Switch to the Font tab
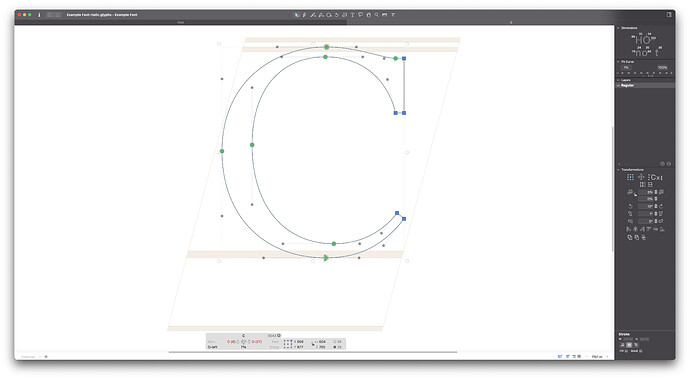The height and width of the screenshot is (379, 690). (x=181, y=22)
